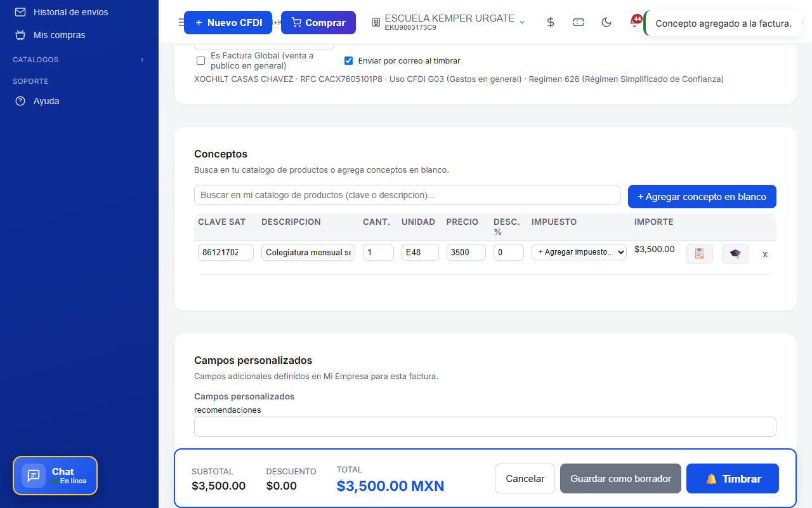
Task: Click the Ayuda question mark icon
Action: click(20, 101)
